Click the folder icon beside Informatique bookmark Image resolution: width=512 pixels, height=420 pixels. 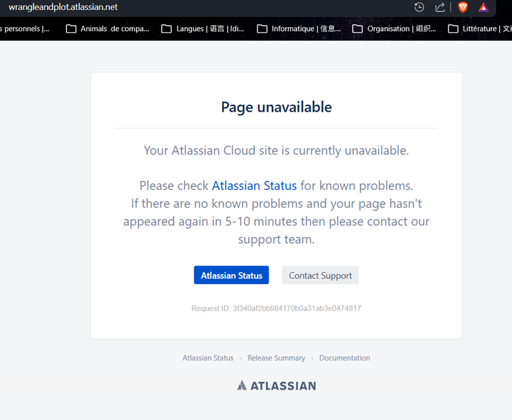pyautogui.click(x=261, y=28)
